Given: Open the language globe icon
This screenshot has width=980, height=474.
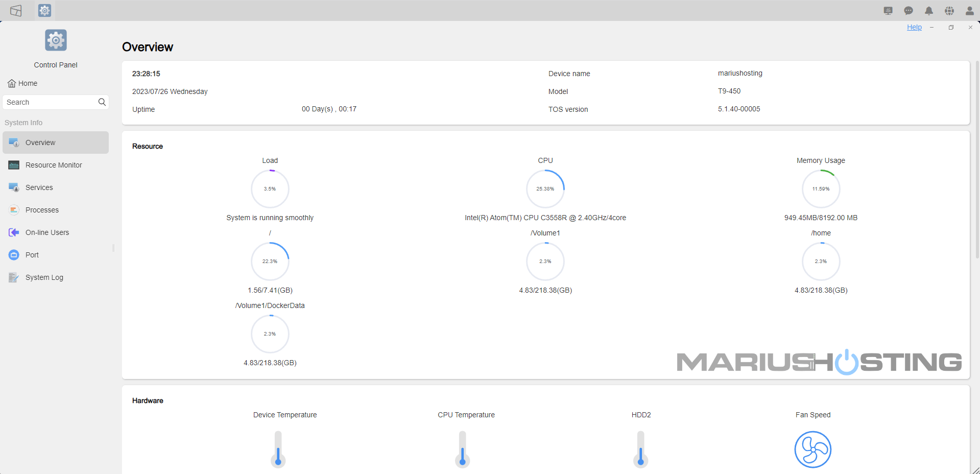Looking at the screenshot, I should click(x=949, y=11).
